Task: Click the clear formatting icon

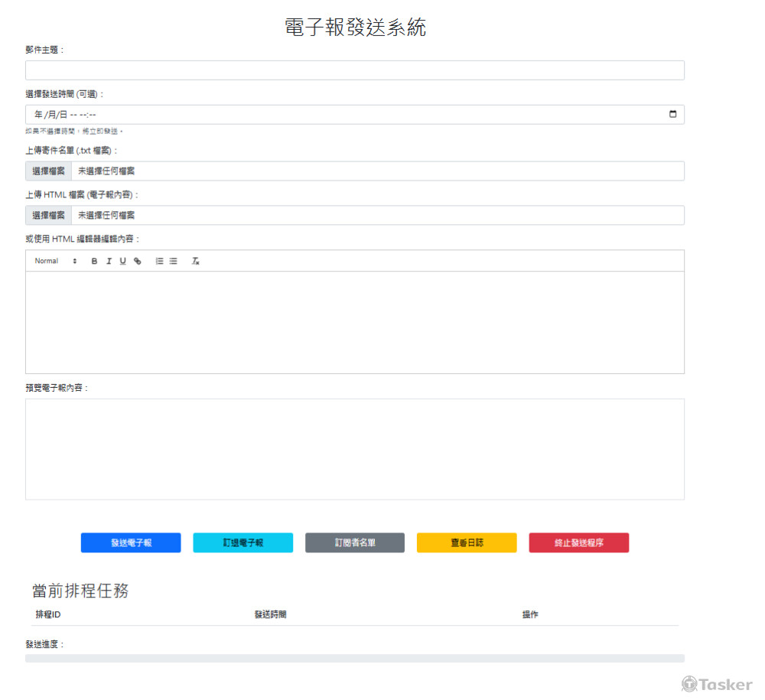Action: pyautogui.click(x=195, y=261)
